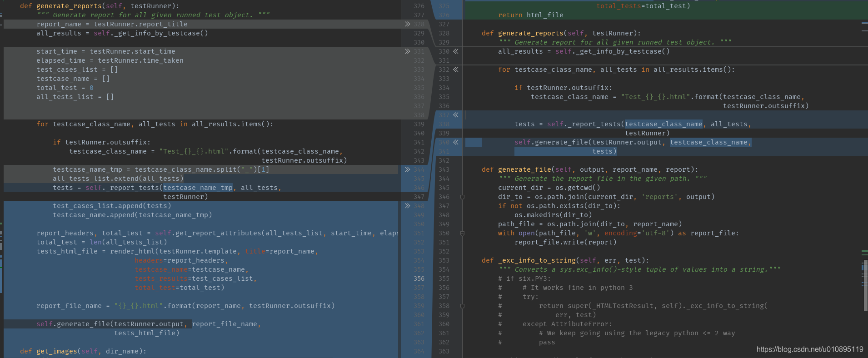This screenshot has height=358, width=868.
Task: Apply right change at line 332 to left
Action: (x=455, y=70)
